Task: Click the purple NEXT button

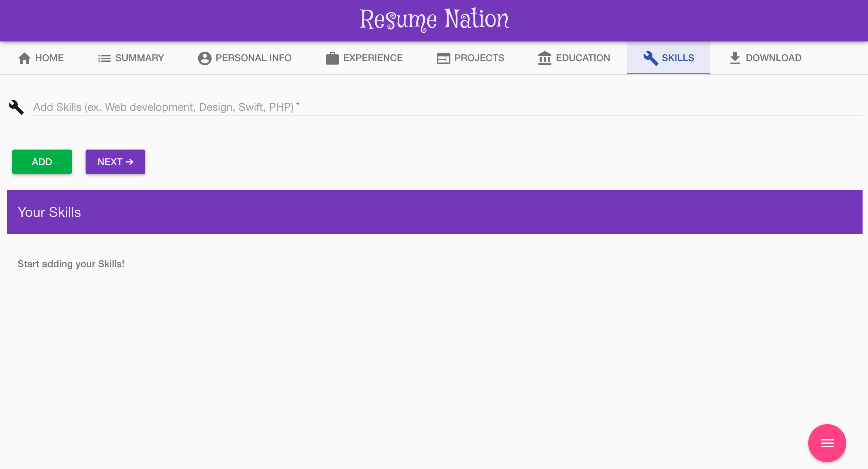Action: point(115,162)
